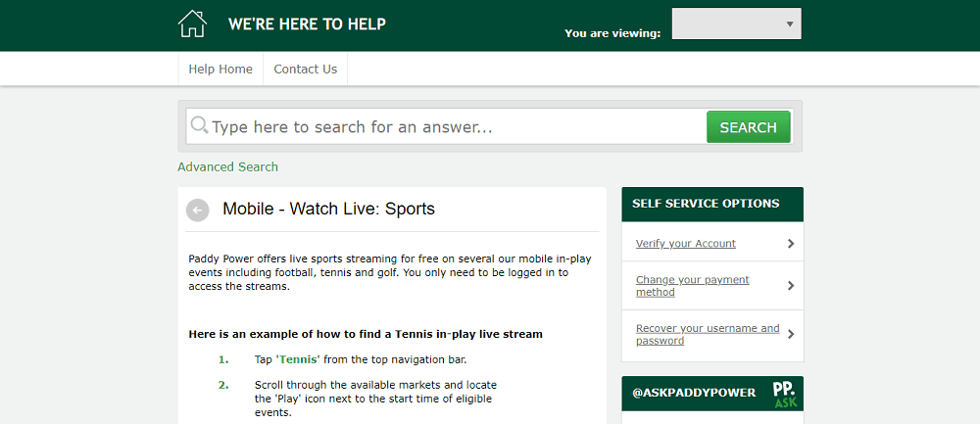Expand the Recover your username and password chevron
The width and height of the screenshot is (980, 424).
click(791, 334)
